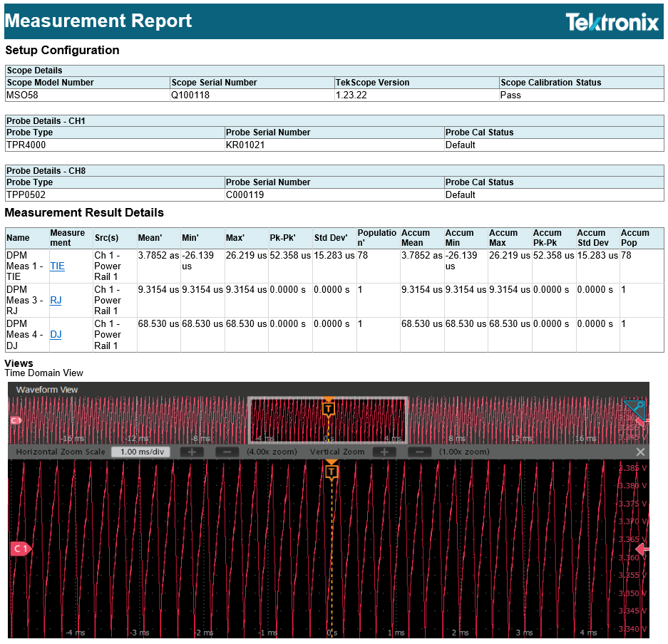668x644 pixels.
Task: Click the Tektronix logo in header
Action: (x=612, y=22)
